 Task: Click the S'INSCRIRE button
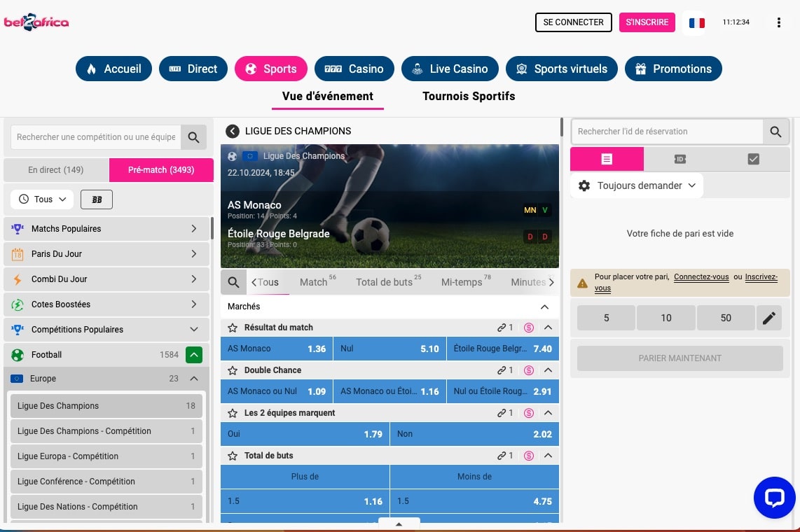pyautogui.click(x=647, y=22)
